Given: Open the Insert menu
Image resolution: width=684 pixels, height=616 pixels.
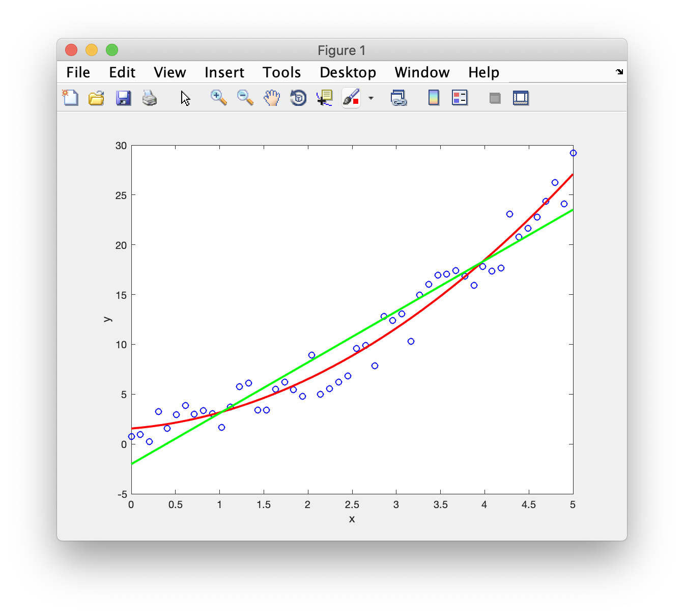Looking at the screenshot, I should point(224,72).
